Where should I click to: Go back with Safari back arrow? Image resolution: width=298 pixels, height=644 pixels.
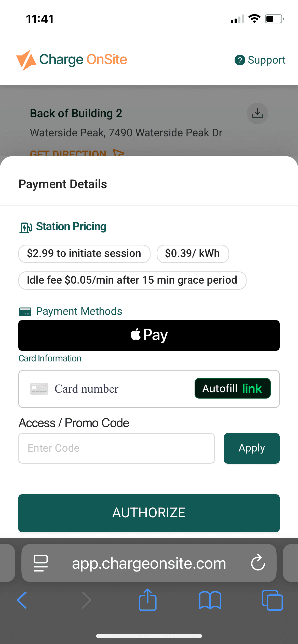(22, 600)
